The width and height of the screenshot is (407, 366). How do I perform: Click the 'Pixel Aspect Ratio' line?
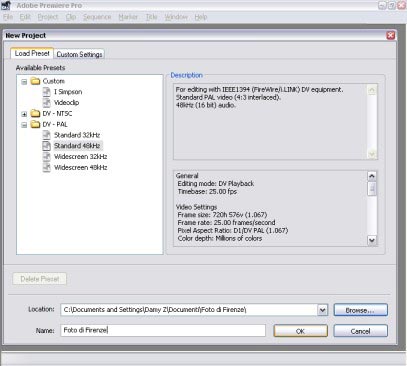point(233,230)
